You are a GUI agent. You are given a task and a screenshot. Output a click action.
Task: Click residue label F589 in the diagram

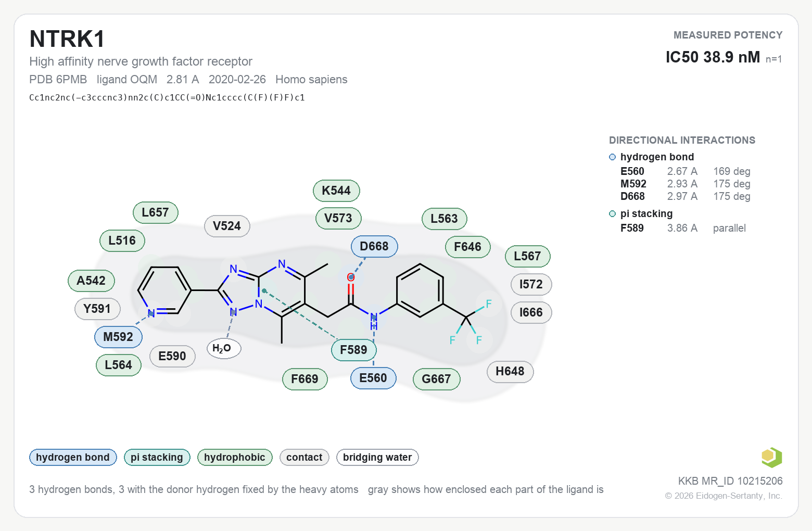click(353, 350)
